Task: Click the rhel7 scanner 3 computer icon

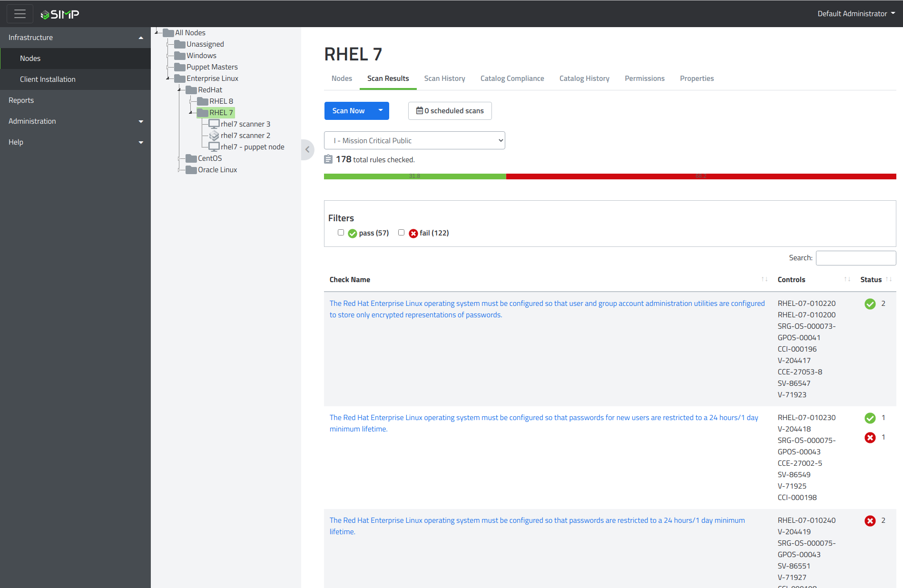Action: coord(214,124)
